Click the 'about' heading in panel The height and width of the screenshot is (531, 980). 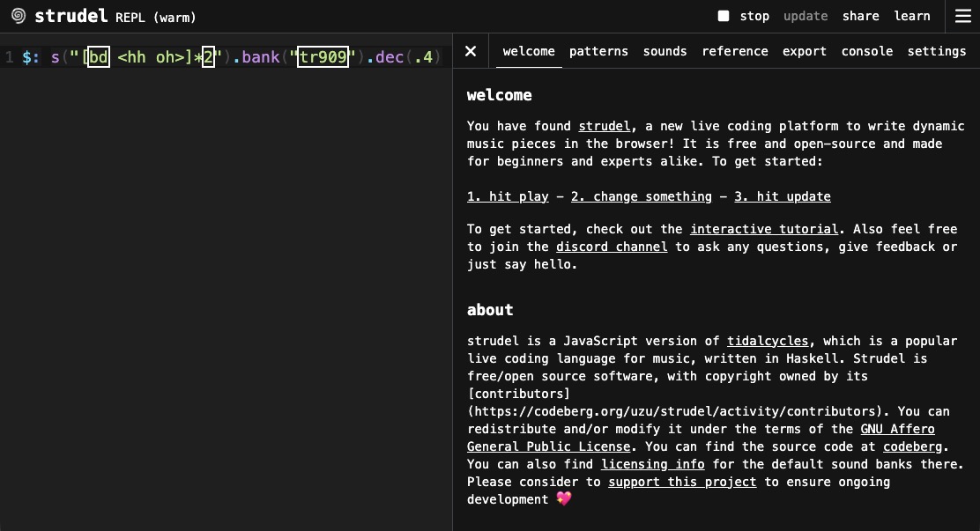click(490, 310)
